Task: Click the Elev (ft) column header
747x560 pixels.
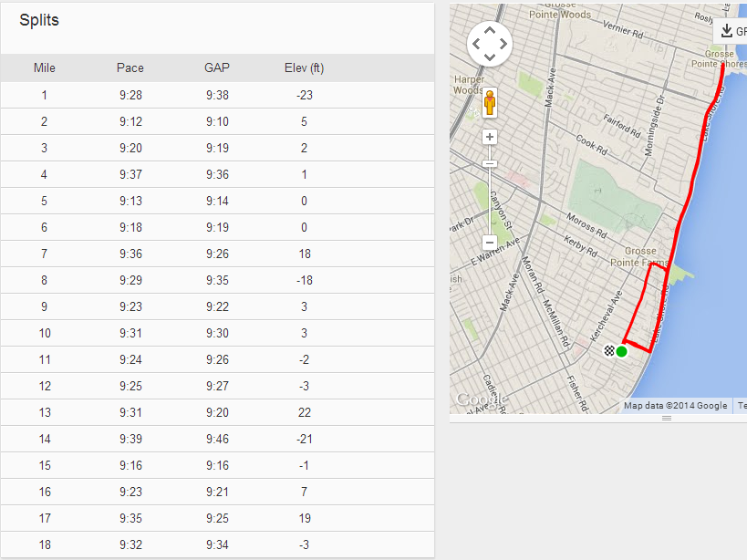Action: pos(304,67)
